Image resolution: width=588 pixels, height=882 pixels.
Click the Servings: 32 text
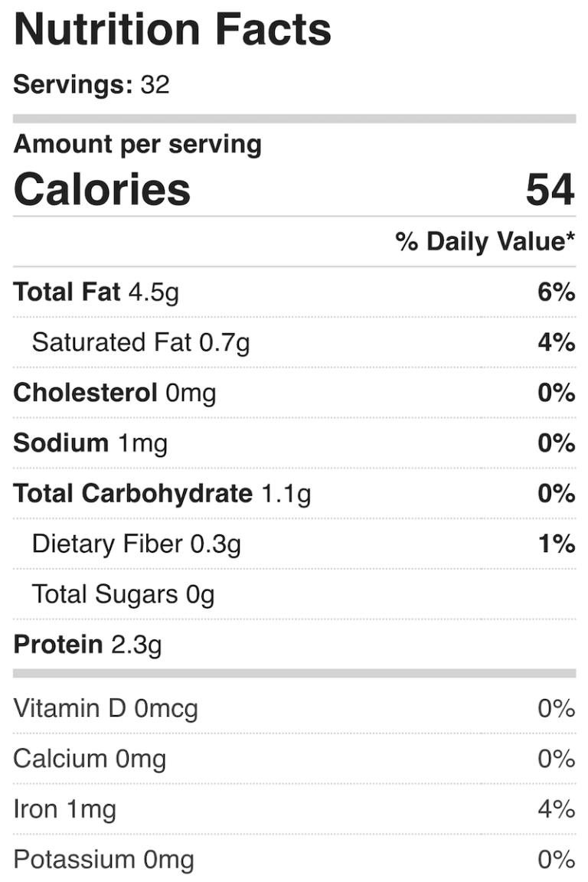point(91,84)
